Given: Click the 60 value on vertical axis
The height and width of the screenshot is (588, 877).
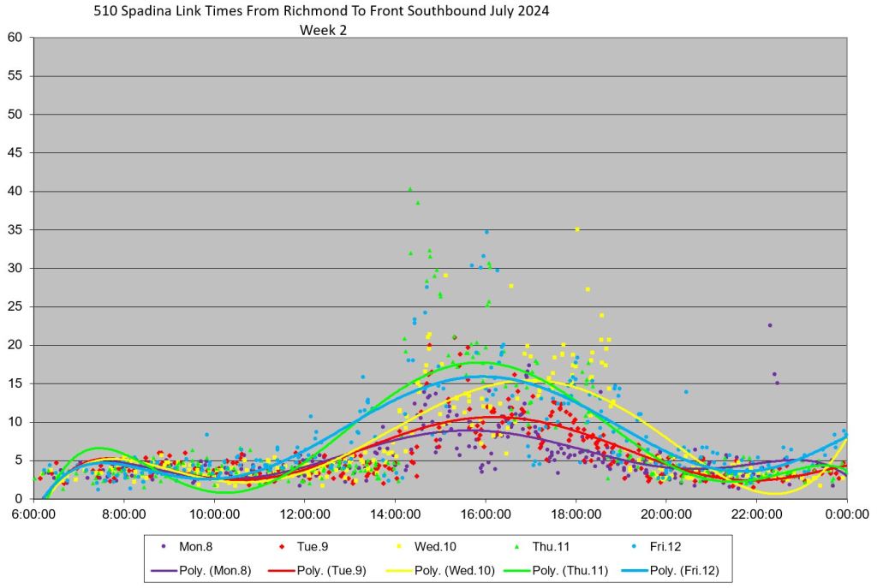Looking at the screenshot, I should pyautogui.click(x=15, y=38).
